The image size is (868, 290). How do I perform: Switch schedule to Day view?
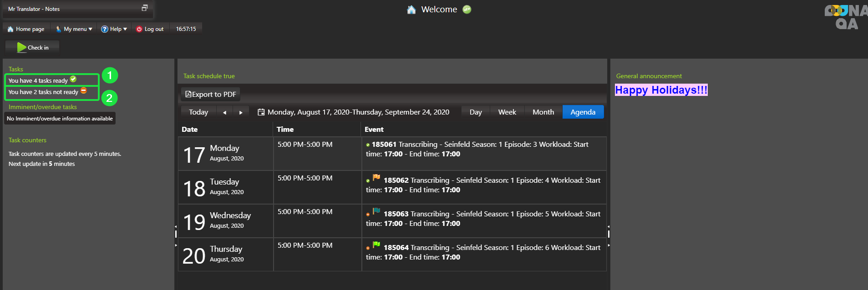coord(476,112)
